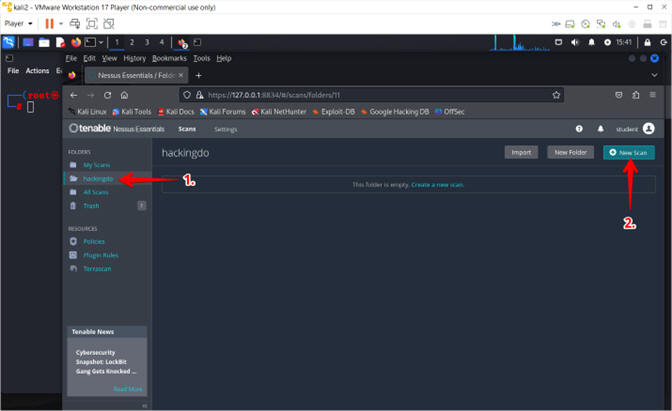The width and height of the screenshot is (672, 411).
Task: Open the Create a new scan link
Action: point(437,185)
